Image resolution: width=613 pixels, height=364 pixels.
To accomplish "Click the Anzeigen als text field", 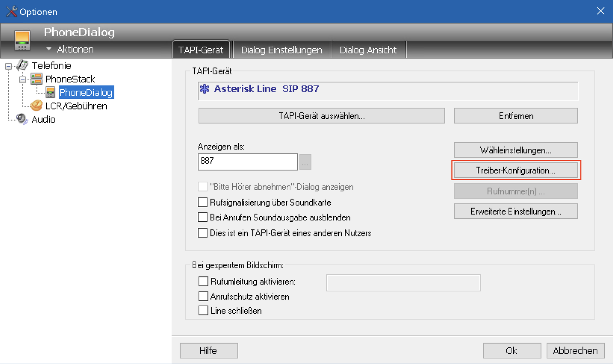I will (247, 162).
